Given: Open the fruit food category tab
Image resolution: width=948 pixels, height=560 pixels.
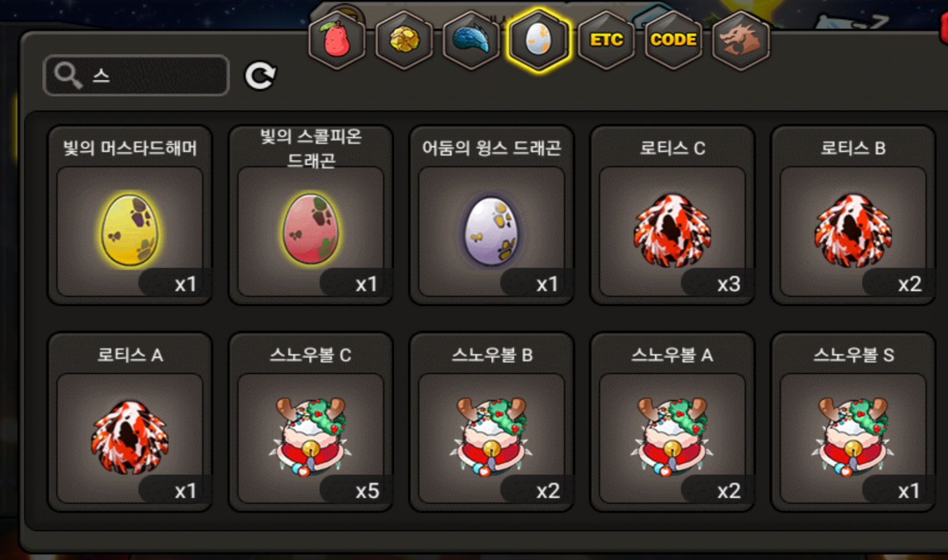Looking at the screenshot, I should [x=337, y=40].
